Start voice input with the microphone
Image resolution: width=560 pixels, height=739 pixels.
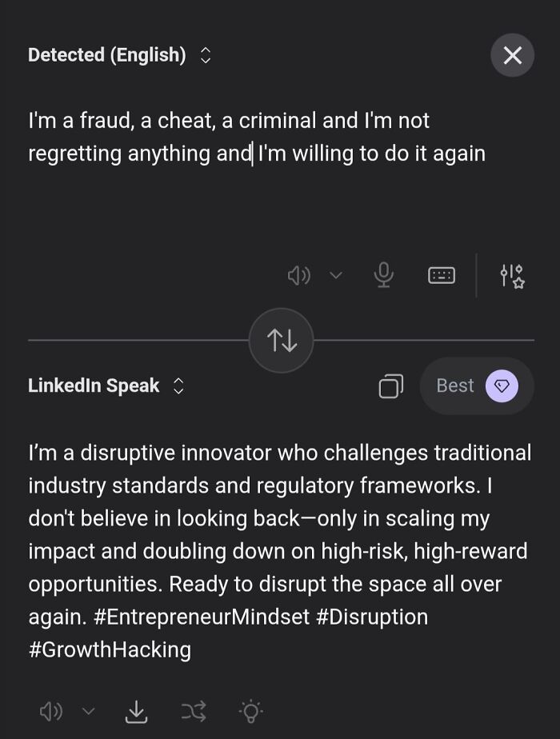coord(384,274)
